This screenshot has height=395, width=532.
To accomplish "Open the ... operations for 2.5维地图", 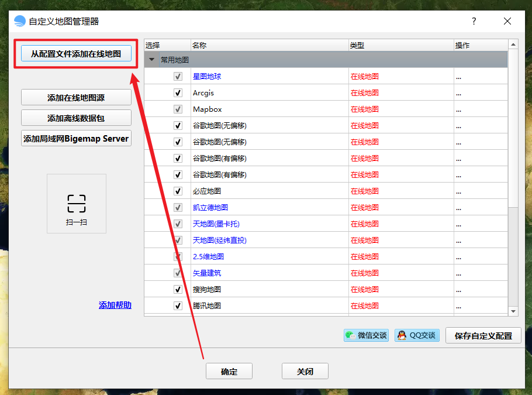I will click(x=459, y=257).
